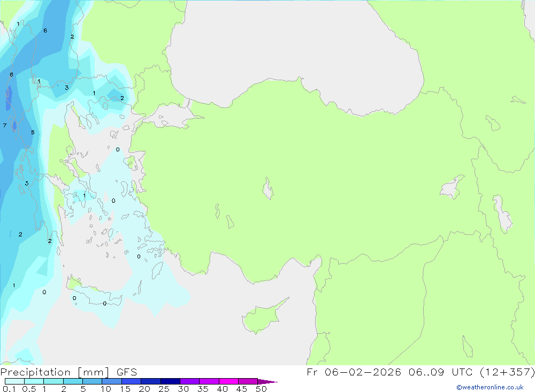Select the 15–20 mm legend color swatch

(x=132, y=381)
